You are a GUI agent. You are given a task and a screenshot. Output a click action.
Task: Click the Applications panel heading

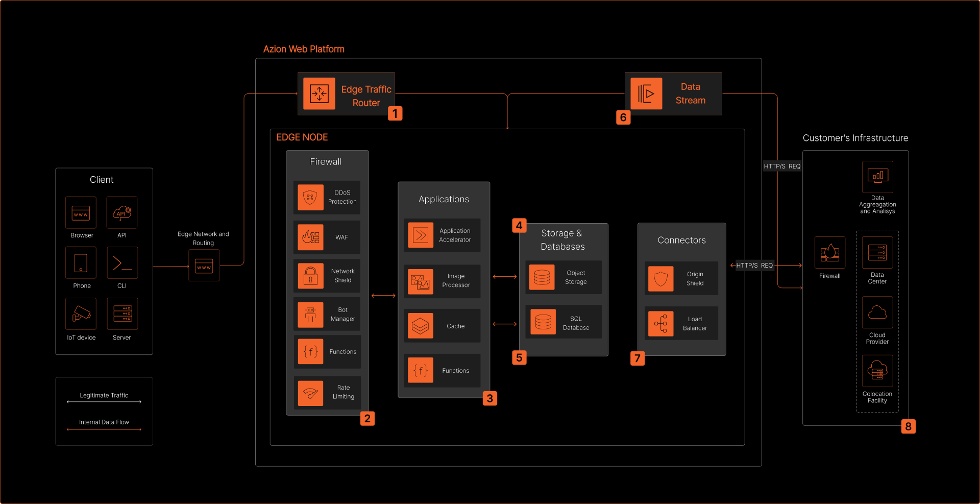coord(444,200)
